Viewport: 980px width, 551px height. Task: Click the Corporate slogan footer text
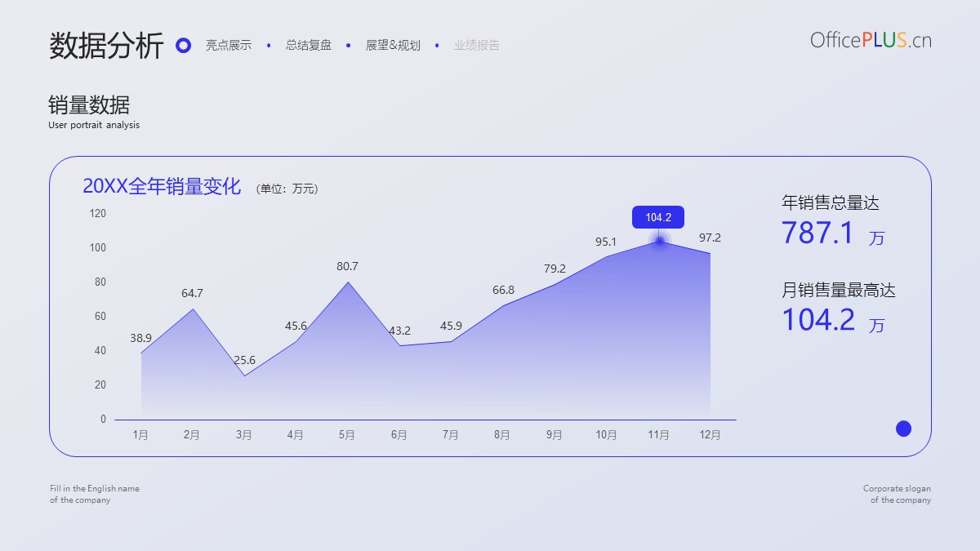pyautogui.click(x=897, y=494)
